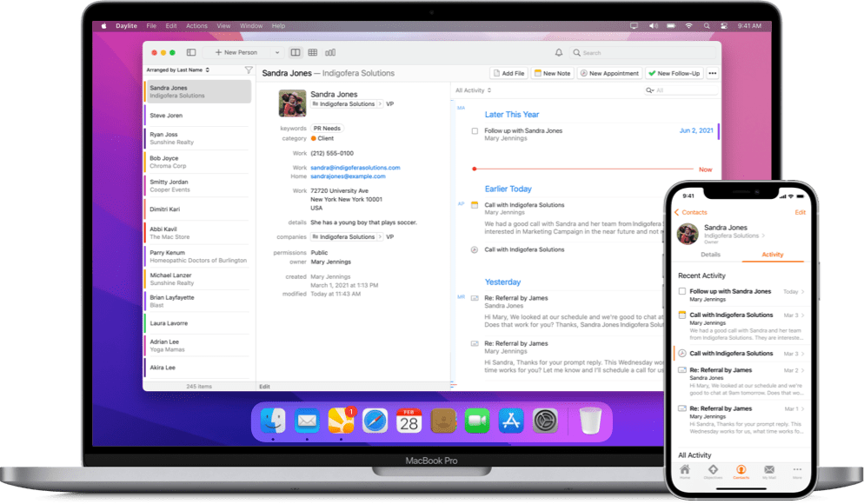Viewport: 864px width, 504px height.
Task: Open the Actions menu
Action: 196,26
